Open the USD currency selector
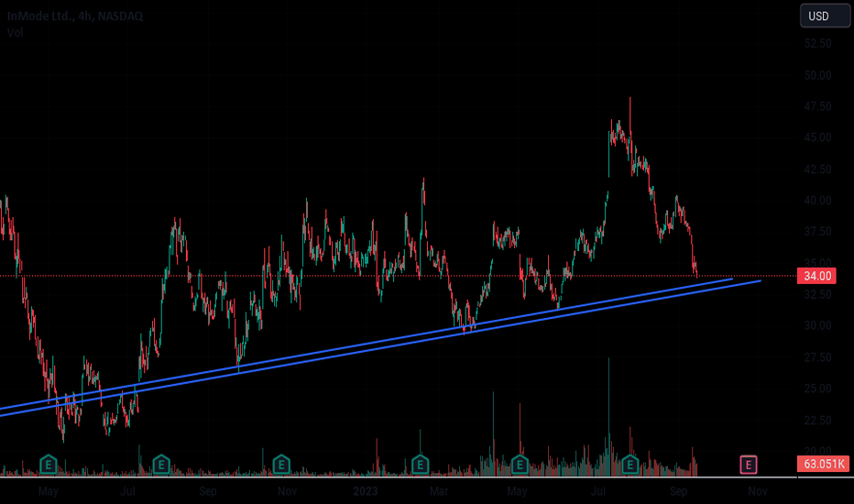Viewport: 854px width, 504px height. (825, 16)
